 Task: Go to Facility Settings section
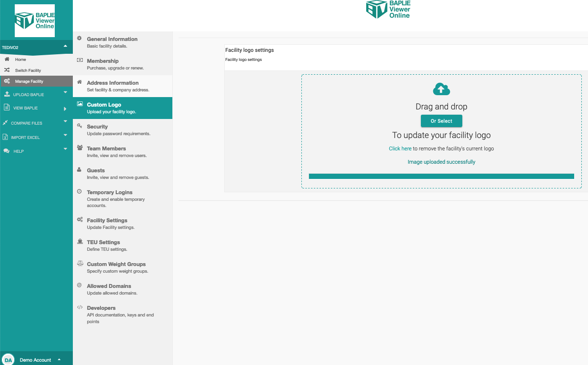[x=107, y=220]
